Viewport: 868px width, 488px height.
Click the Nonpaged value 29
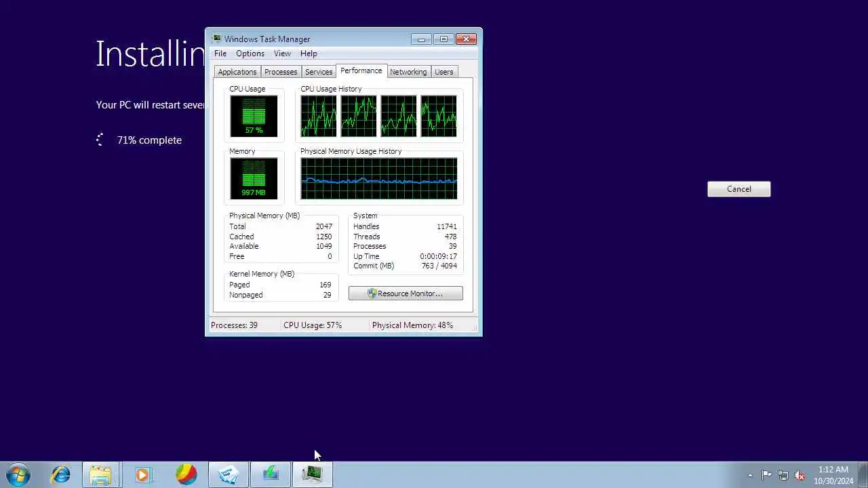(328, 295)
